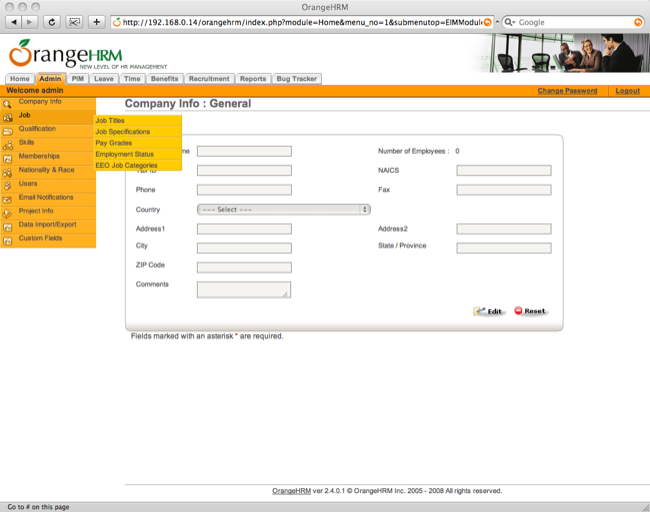Click the orange snapback icon in Google search field
Viewport: 650px width, 512px height.
(x=638, y=22)
